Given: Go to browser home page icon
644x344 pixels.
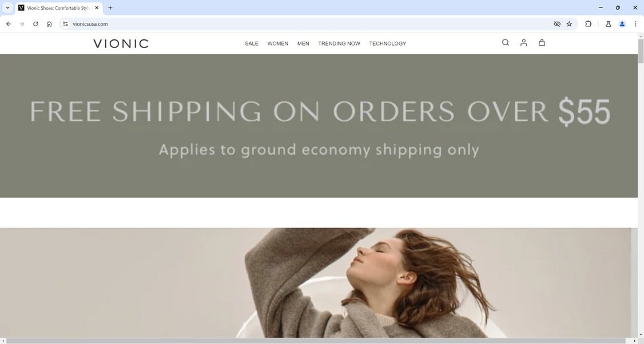Looking at the screenshot, I should coord(49,24).
